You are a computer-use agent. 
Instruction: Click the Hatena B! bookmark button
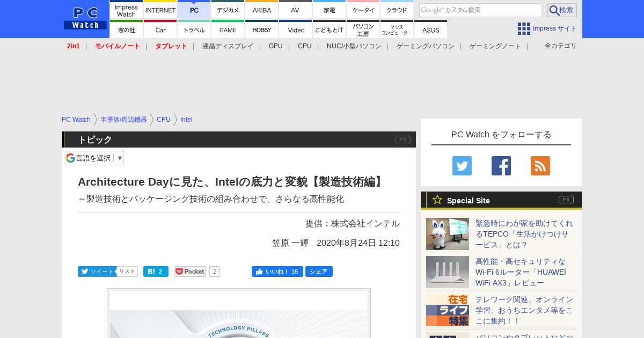(156, 271)
